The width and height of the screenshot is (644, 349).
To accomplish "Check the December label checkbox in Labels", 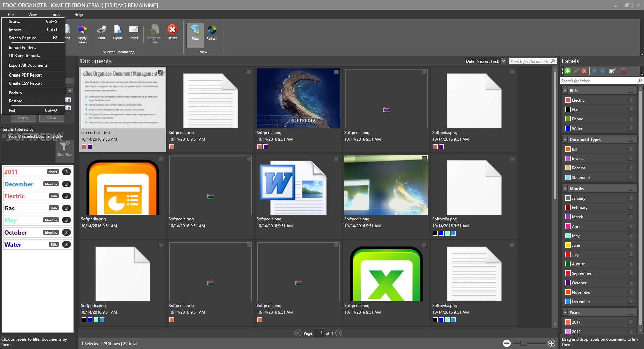I will tap(631, 301).
